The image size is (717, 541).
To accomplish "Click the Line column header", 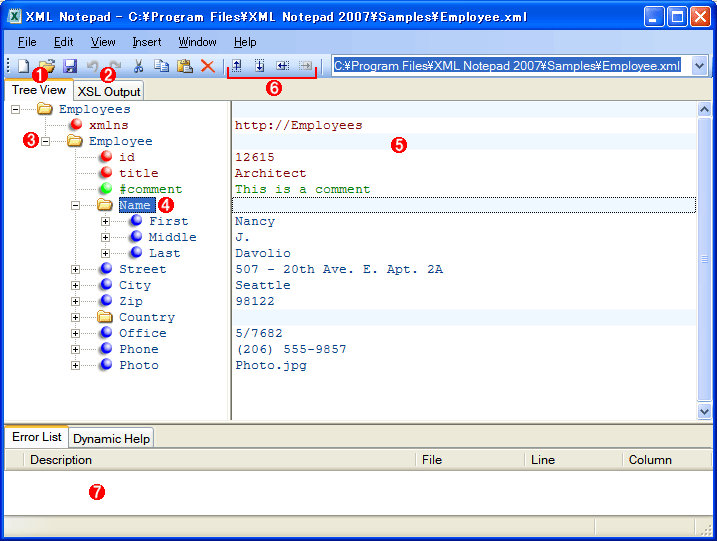I will [x=543, y=460].
